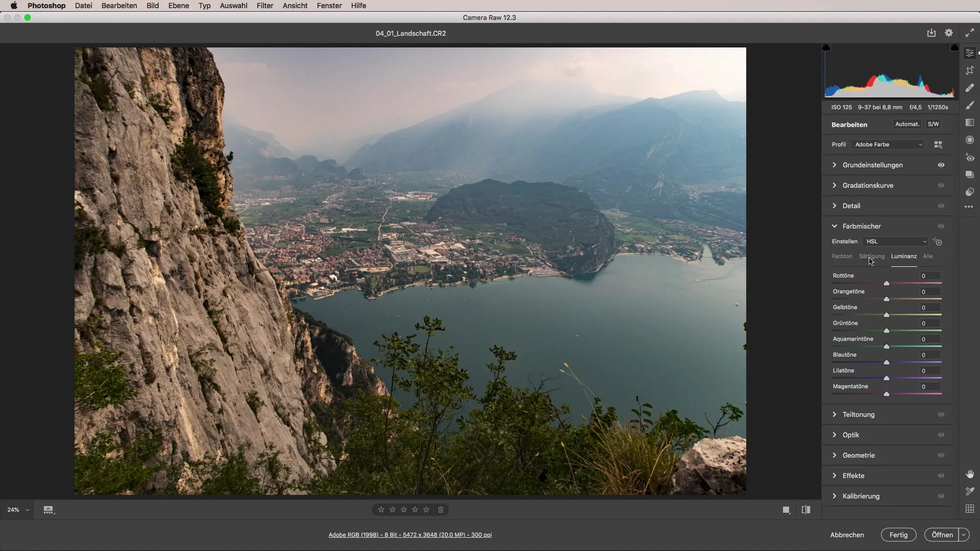
Task: Switch to the Sättigung tab
Action: [871, 256]
